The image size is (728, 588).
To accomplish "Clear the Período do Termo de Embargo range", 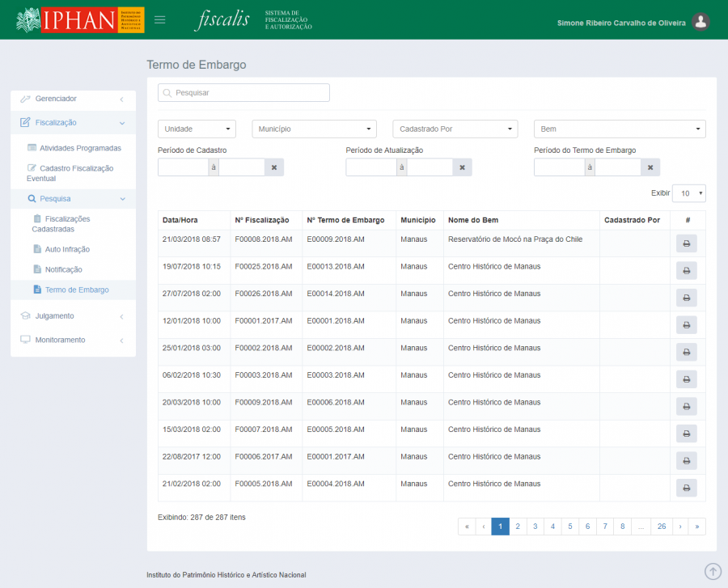I will (650, 167).
